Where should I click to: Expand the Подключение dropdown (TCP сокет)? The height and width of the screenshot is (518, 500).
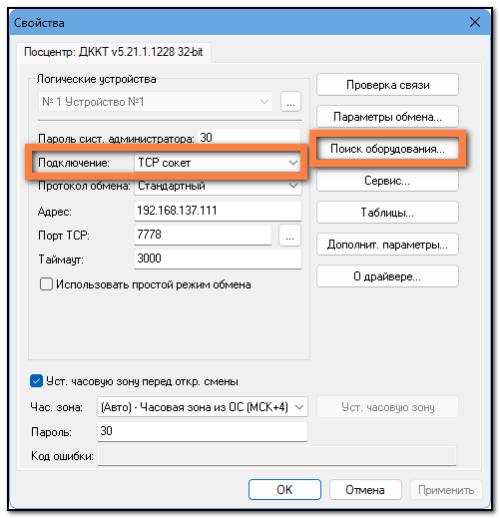pyautogui.click(x=218, y=163)
